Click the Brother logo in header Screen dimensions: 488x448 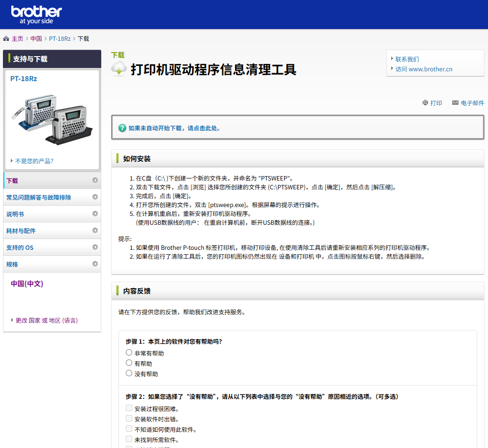[36, 15]
